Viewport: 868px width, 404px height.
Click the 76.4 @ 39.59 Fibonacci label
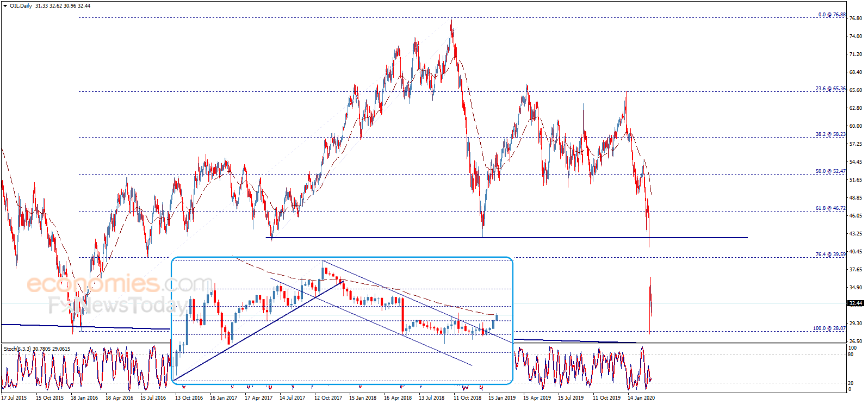tap(830, 254)
